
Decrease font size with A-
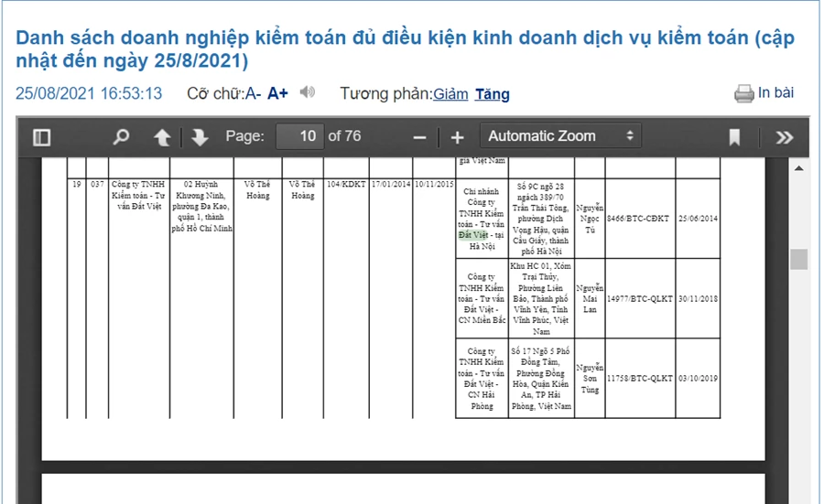pyautogui.click(x=253, y=93)
